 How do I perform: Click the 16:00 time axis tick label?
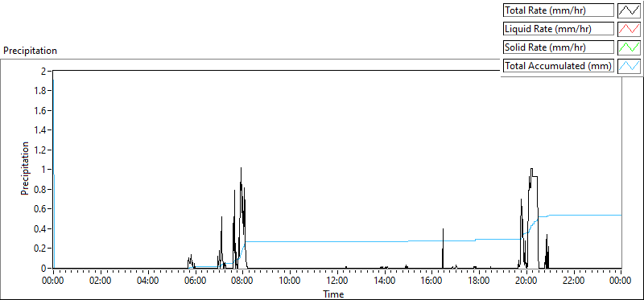tap(431, 282)
